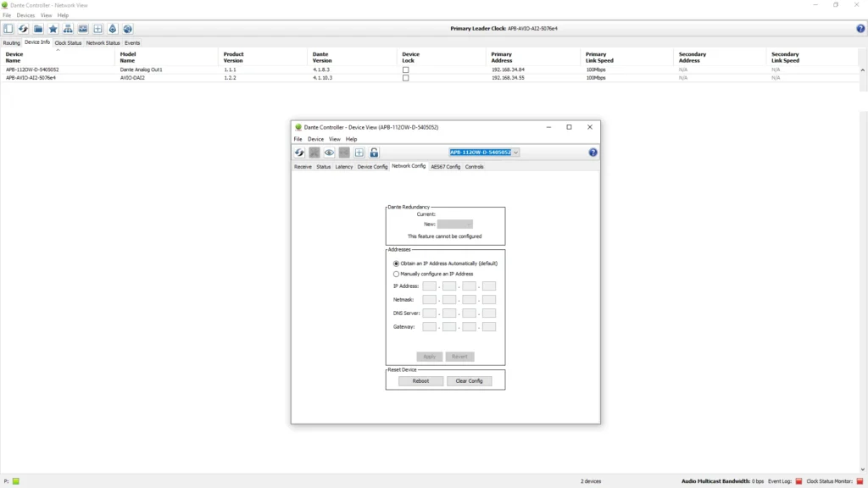Click the clock status monitor waveform icon
Viewport: 868px width, 488px height.
point(83,29)
